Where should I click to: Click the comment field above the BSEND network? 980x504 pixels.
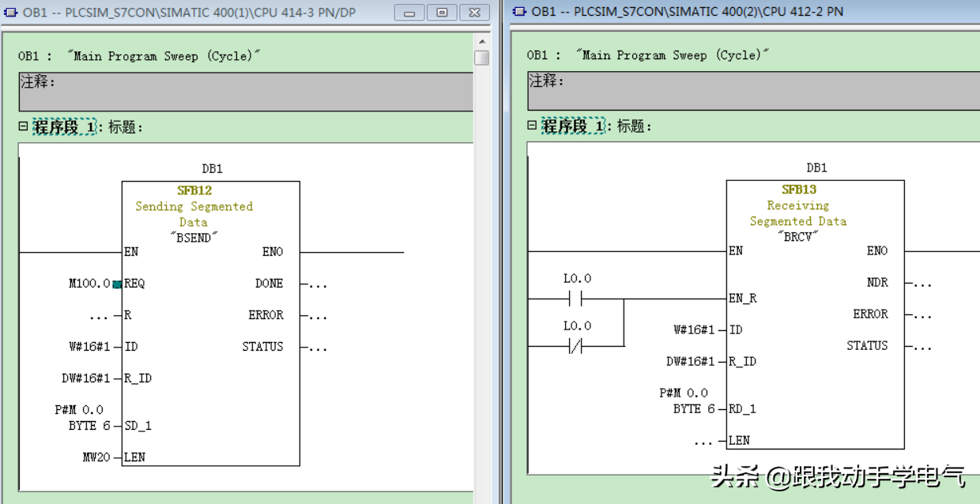coord(245,92)
